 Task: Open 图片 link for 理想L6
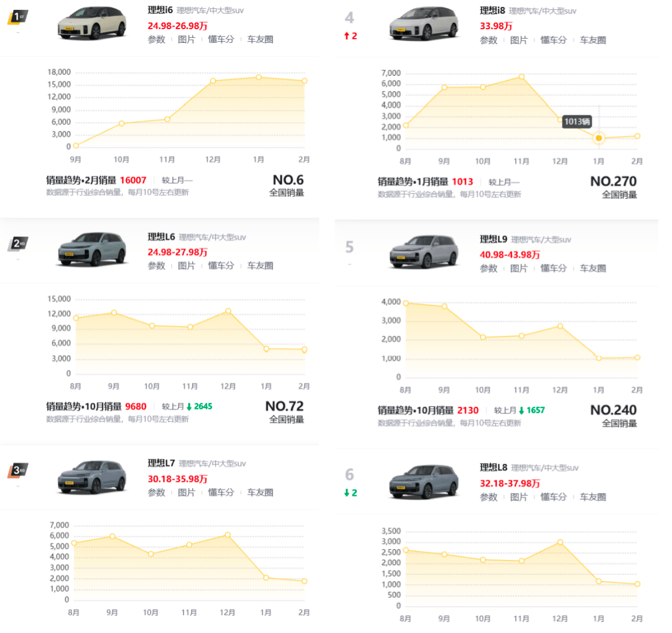tap(187, 266)
